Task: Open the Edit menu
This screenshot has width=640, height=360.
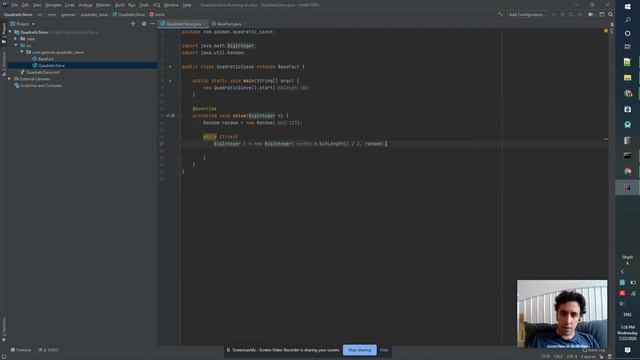Action: point(25,5)
